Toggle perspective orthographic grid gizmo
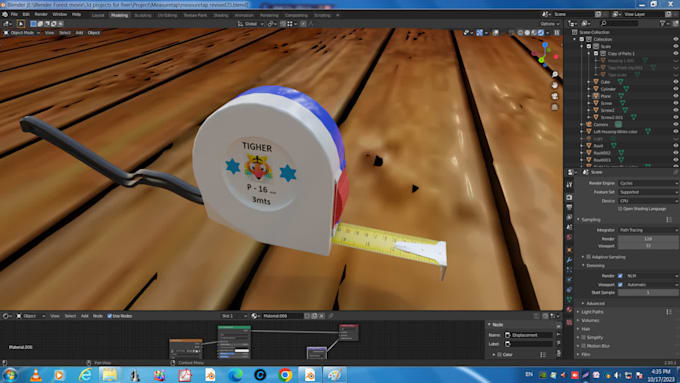 click(x=555, y=107)
